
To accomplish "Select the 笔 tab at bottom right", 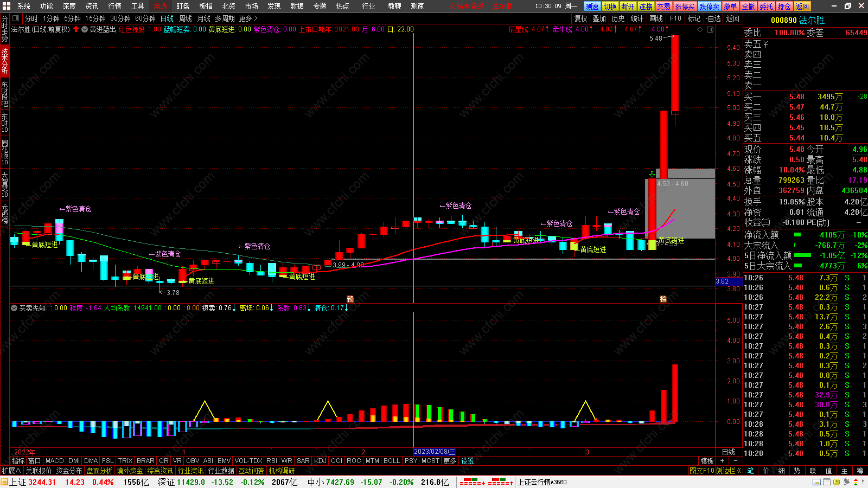I will pyautogui.click(x=750, y=471).
